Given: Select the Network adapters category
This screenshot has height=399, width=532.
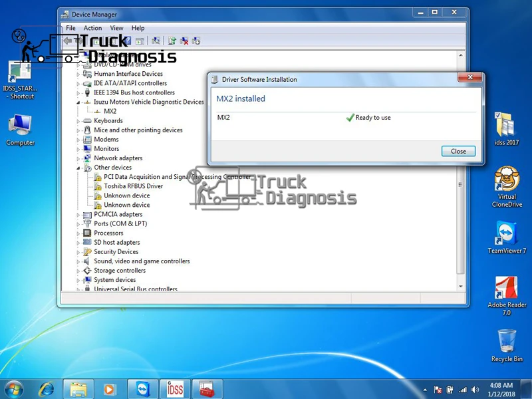Looking at the screenshot, I should point(118,158).
